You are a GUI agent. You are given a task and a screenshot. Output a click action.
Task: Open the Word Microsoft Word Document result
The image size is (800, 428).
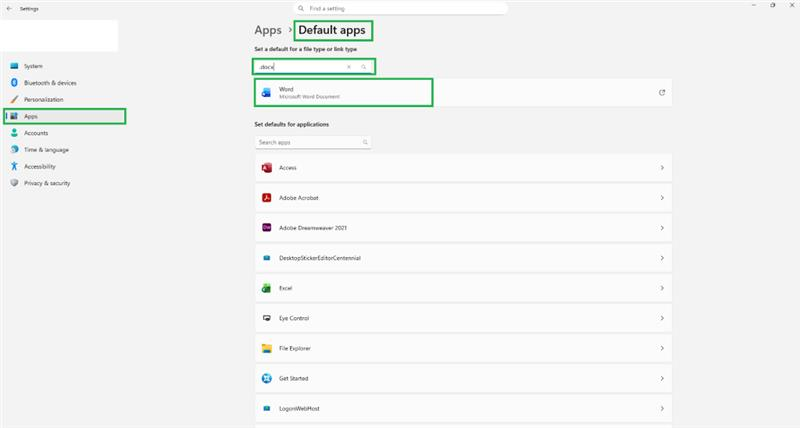point(463,93)
